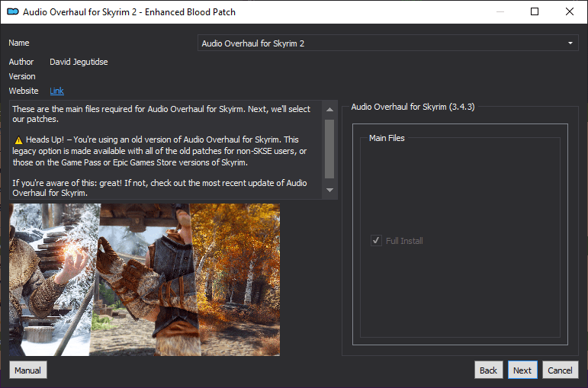588x388 pixels.
Task: Switch to Manual install mode
Action: [27, 370]
